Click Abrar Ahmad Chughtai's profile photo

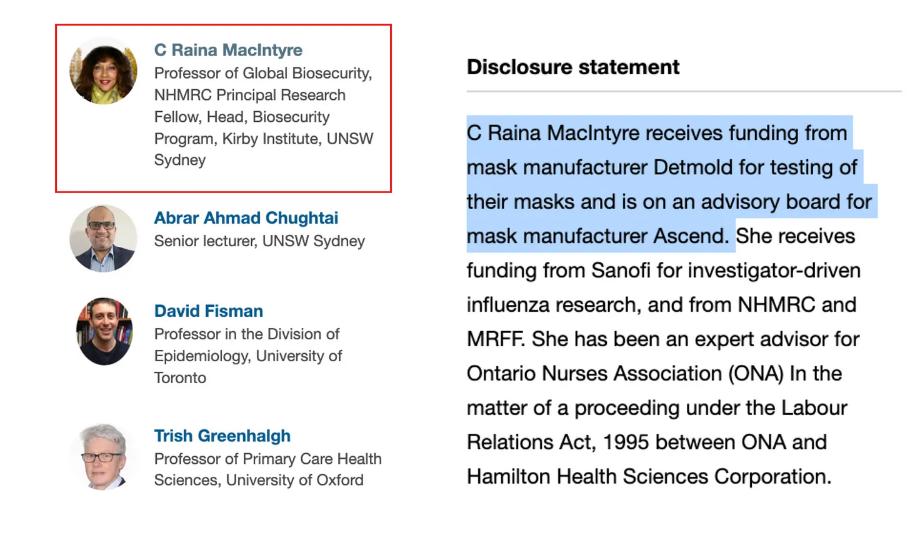click(103, 238)
